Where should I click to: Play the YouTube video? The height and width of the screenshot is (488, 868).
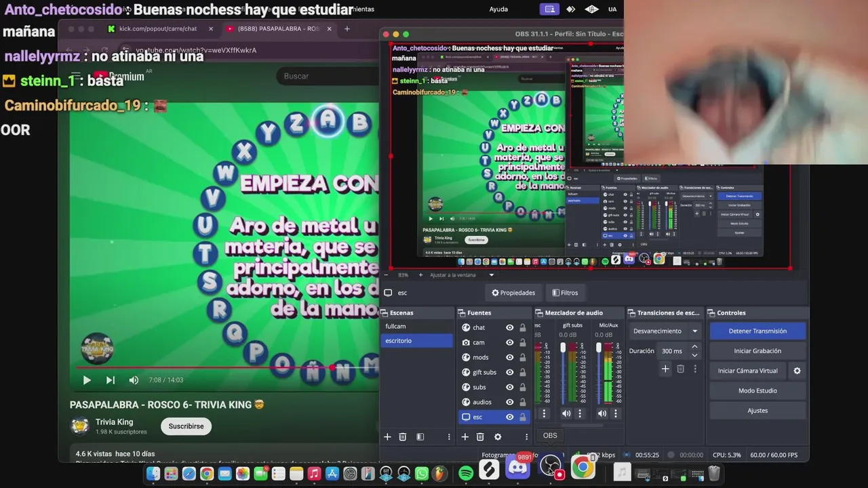click(x=87, y=380)
